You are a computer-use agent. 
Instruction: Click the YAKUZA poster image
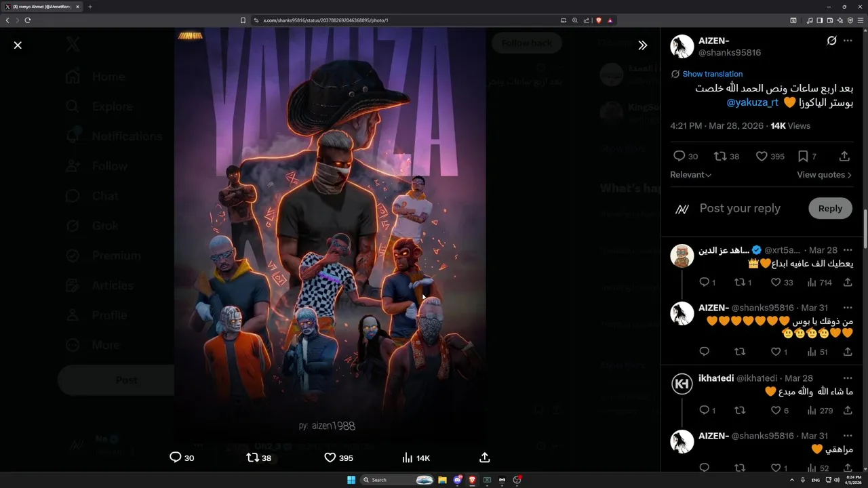[x=330, y=235]
